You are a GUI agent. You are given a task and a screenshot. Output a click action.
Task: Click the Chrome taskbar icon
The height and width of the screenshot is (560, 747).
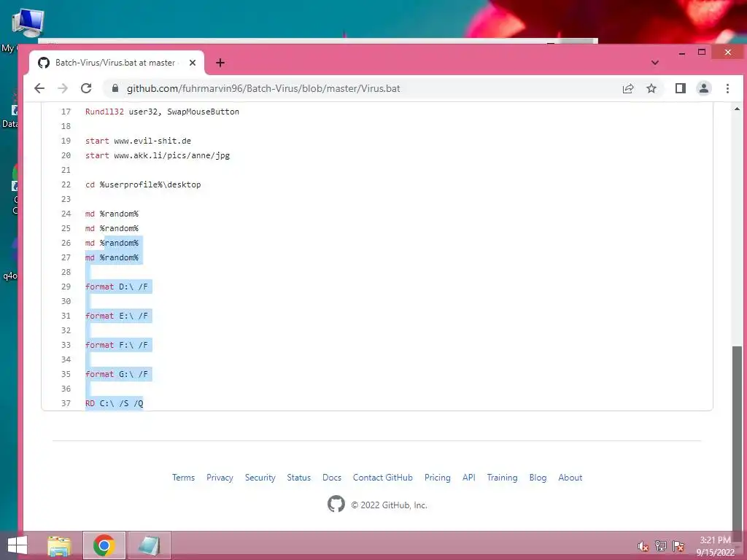[104, 545]
